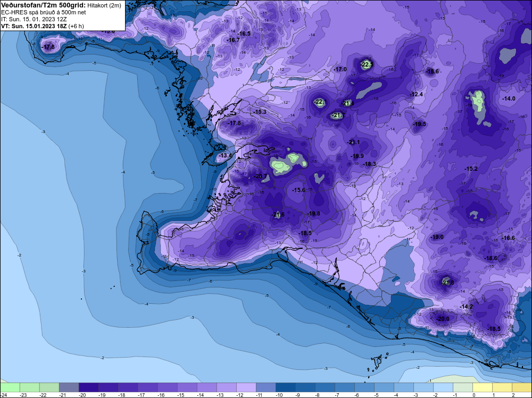The width and height of the screenshot is (532, 398).
Task: Select the -22.1 temperature label
Action: tap(320, 102)
